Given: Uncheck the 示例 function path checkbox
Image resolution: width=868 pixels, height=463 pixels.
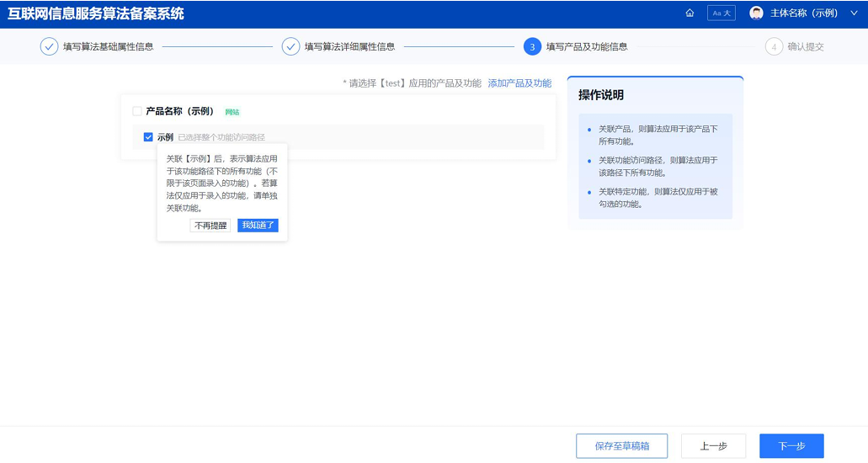Looking at the screenshot, I should point(148,136).
